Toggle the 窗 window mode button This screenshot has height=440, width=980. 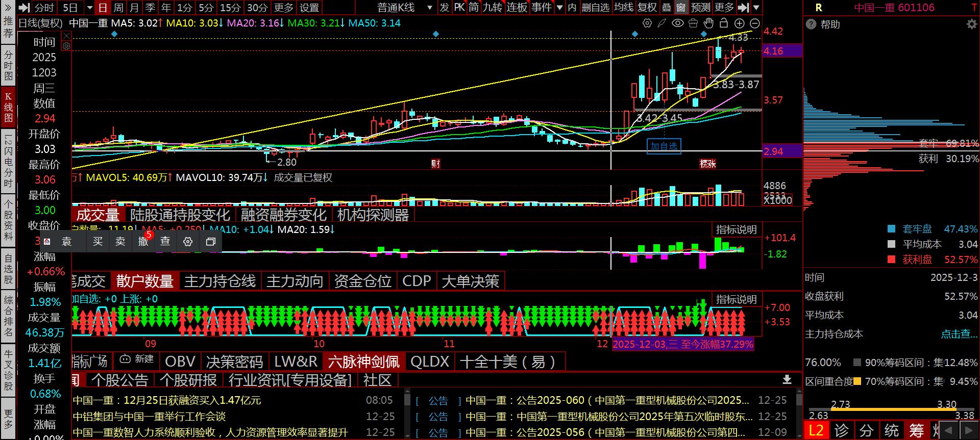[x=681, y=7]
